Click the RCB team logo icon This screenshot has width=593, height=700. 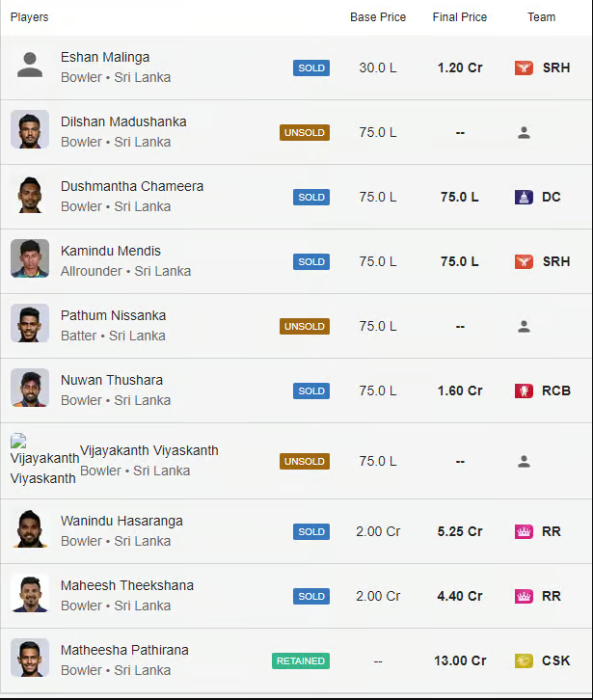pos(524,390)
